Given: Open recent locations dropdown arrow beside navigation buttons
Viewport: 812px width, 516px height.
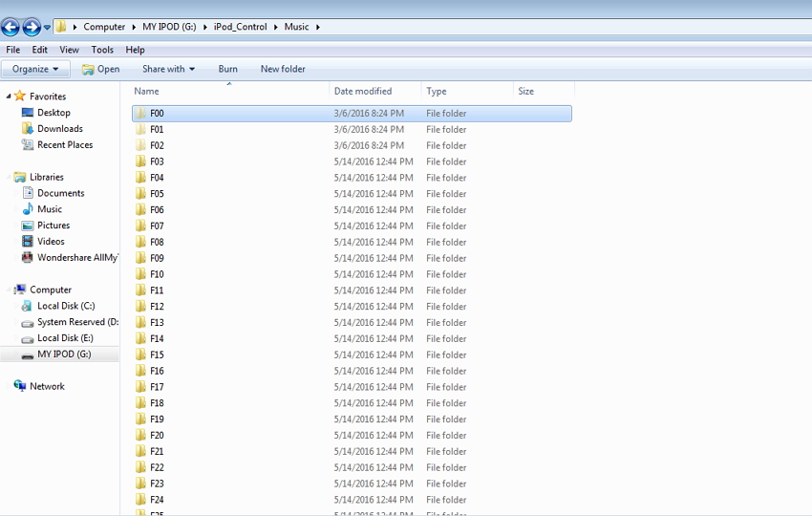Looking at the screenshot, I should click(x=47, y=28).
